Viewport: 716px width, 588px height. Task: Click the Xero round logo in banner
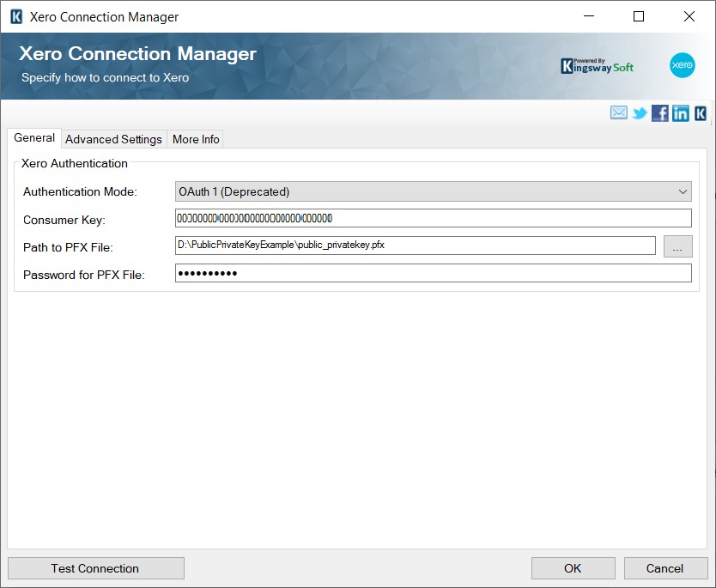683,65
